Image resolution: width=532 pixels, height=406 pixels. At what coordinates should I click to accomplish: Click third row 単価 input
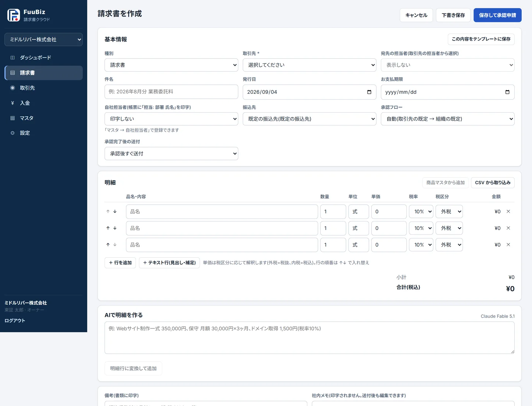coord(389,245)
